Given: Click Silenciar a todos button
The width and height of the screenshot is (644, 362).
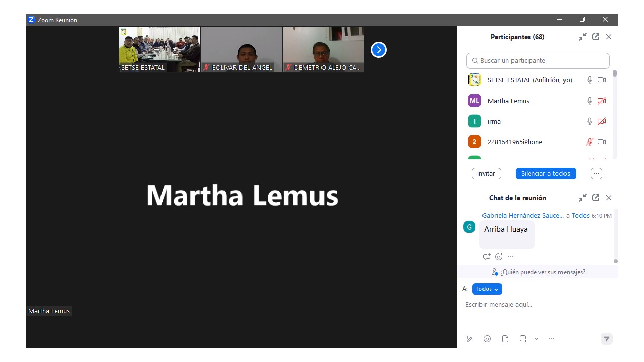Looking at the screenshot, I should (x=545, y=173).
